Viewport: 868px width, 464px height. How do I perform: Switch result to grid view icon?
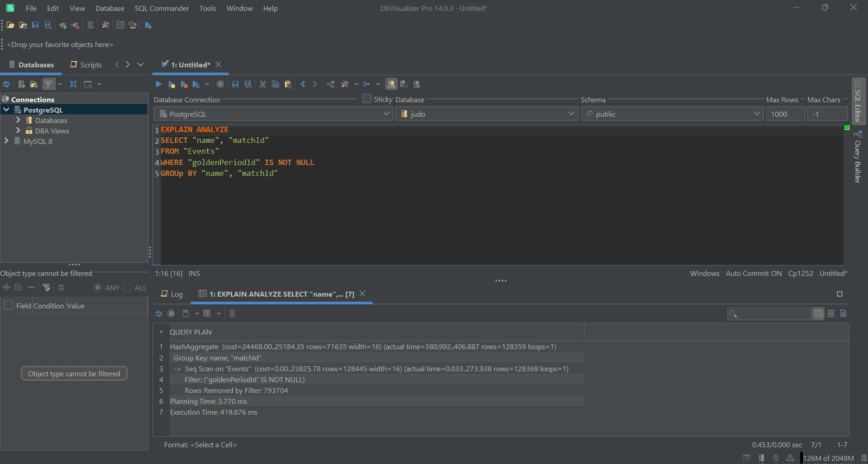pyautogui.click(x=818, y=314)
